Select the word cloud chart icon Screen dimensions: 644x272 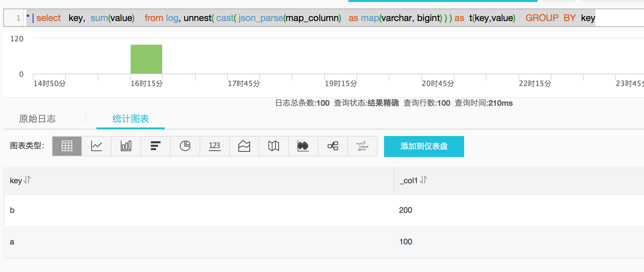click(x=362, y=146)
